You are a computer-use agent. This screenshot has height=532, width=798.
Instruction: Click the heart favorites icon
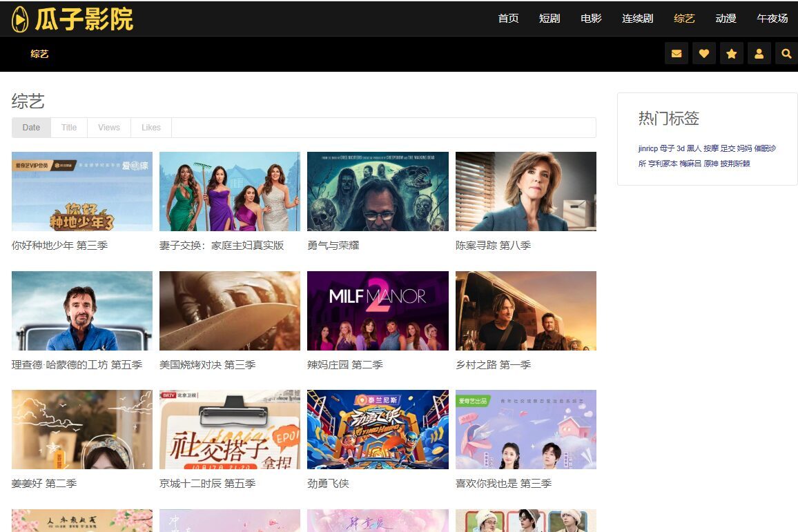(x=703, y=54)
